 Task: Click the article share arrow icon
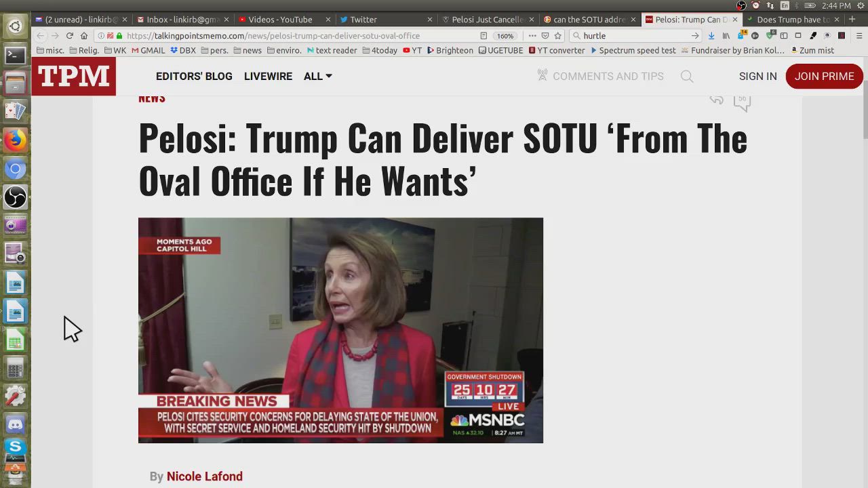716,100
